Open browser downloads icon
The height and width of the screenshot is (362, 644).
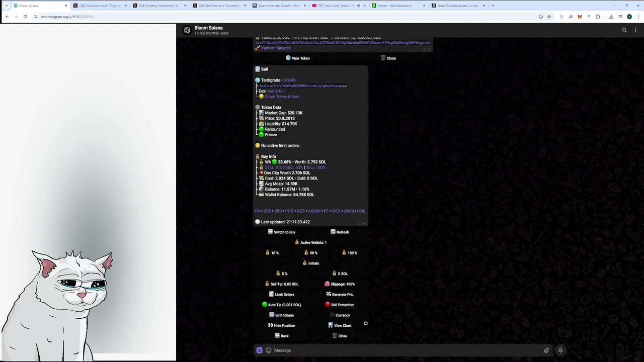click(611, 17)
